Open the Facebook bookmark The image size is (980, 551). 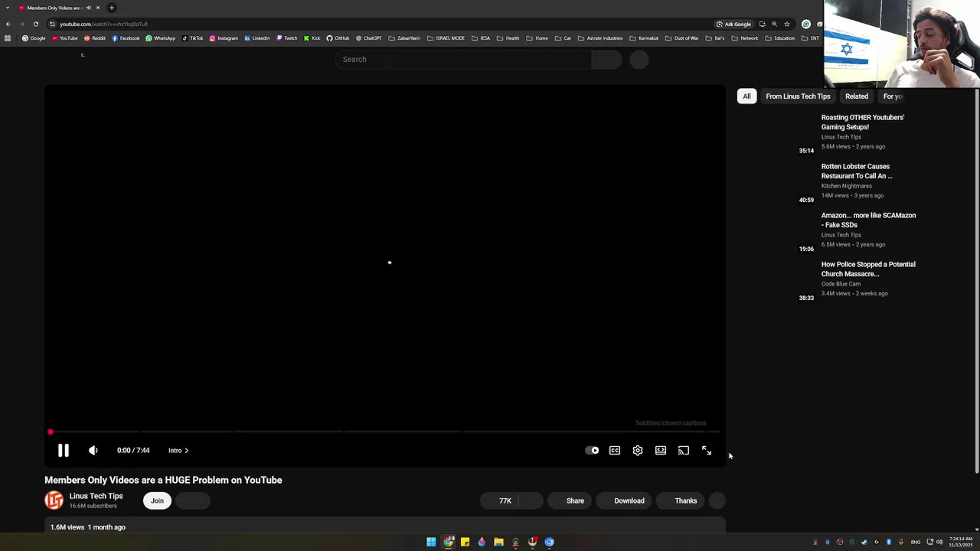tap(126, 38)
